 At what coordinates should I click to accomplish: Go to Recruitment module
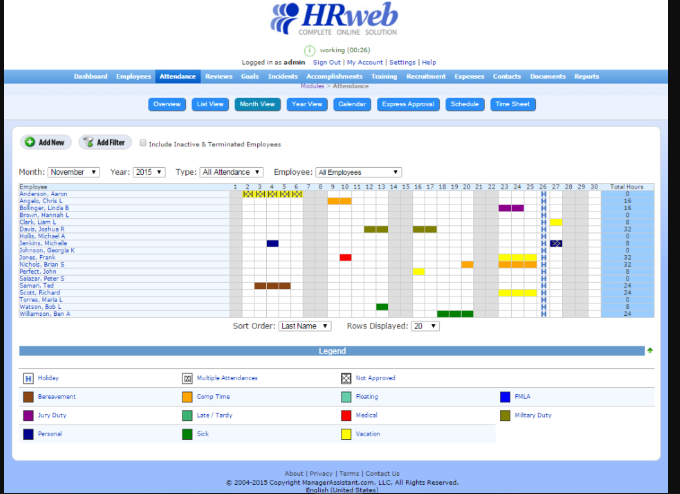(426, 76)
